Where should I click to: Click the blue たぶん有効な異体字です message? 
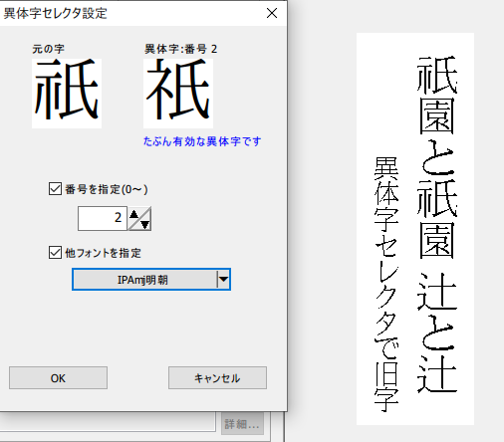[x=202, y=141]
